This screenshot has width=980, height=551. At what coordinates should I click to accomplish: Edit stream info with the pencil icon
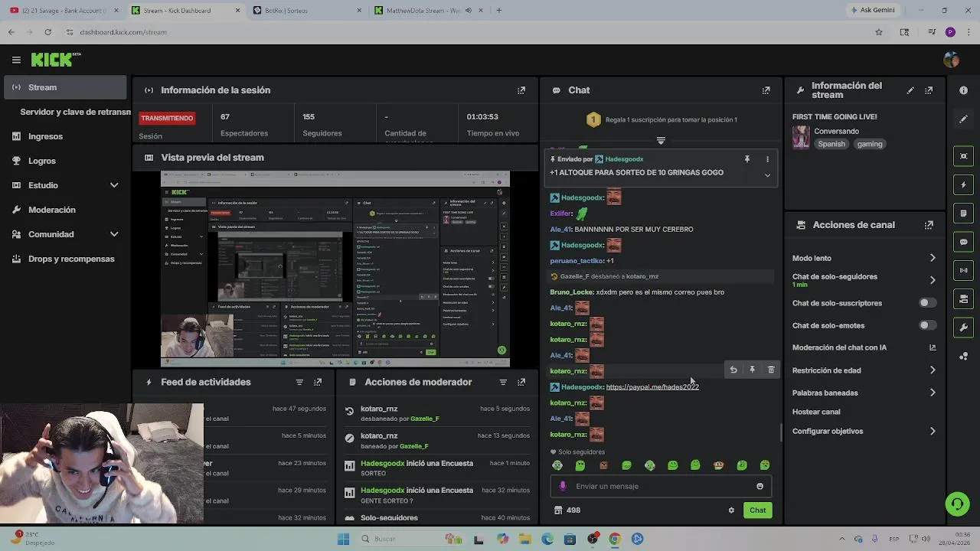(x=910, y=90)
